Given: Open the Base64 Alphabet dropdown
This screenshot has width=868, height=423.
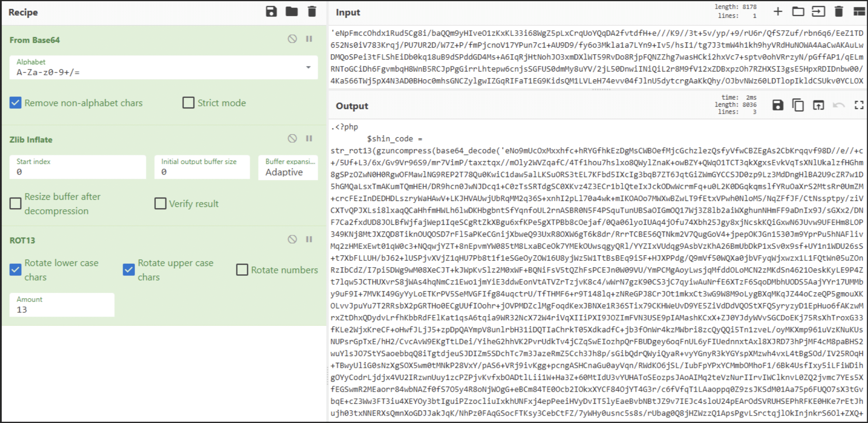Looking at the screenshot, I should coord(308,68).
